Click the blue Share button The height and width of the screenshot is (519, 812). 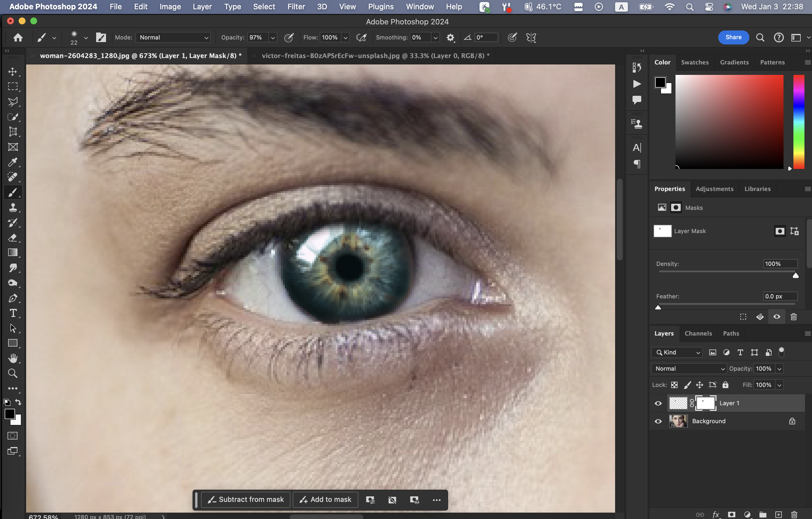pyautogui.click(x=733, y=37)
